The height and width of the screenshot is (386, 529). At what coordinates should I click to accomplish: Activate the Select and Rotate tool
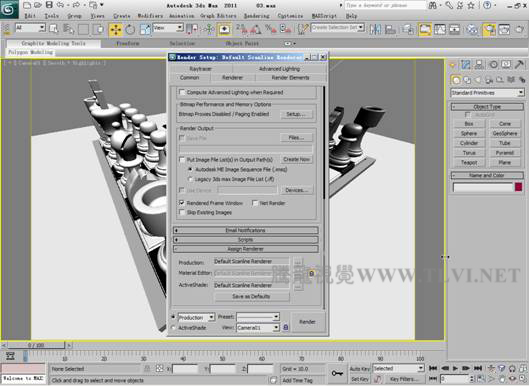pos(130,30)
